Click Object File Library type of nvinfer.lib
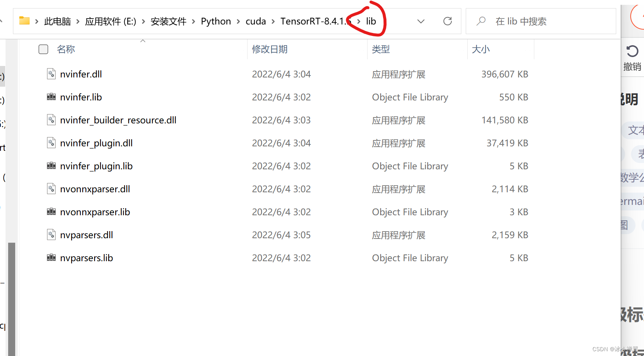The width and height of the screenshot is (644, 356). click(410, 97)
